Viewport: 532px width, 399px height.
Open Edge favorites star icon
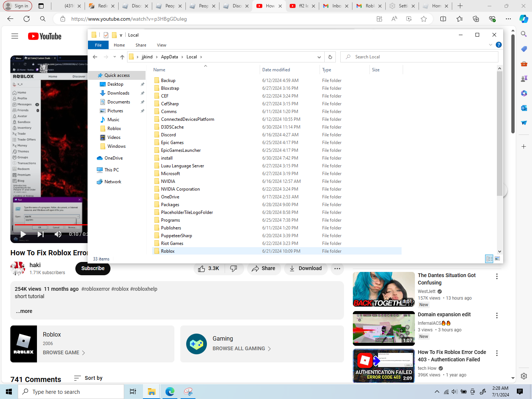coord(424,19)
